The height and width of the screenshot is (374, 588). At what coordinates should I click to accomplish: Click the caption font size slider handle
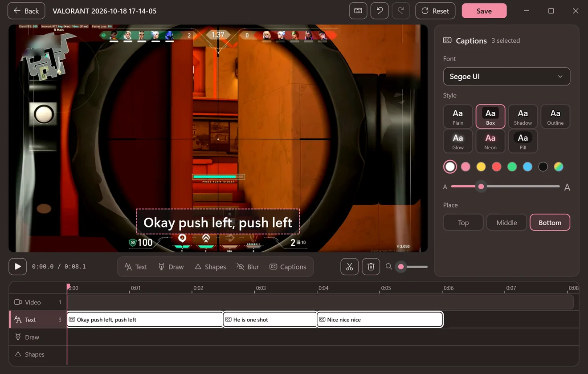coord(481,187)
